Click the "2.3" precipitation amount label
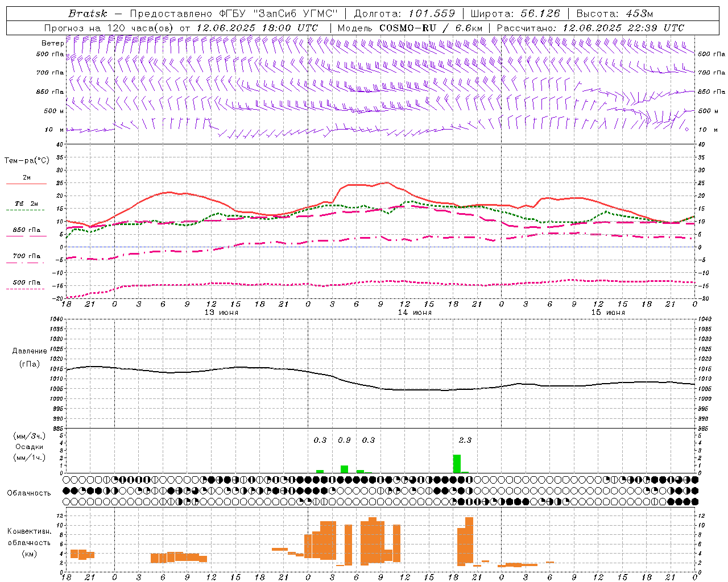The image size is (728, 582). pos(465,440)
